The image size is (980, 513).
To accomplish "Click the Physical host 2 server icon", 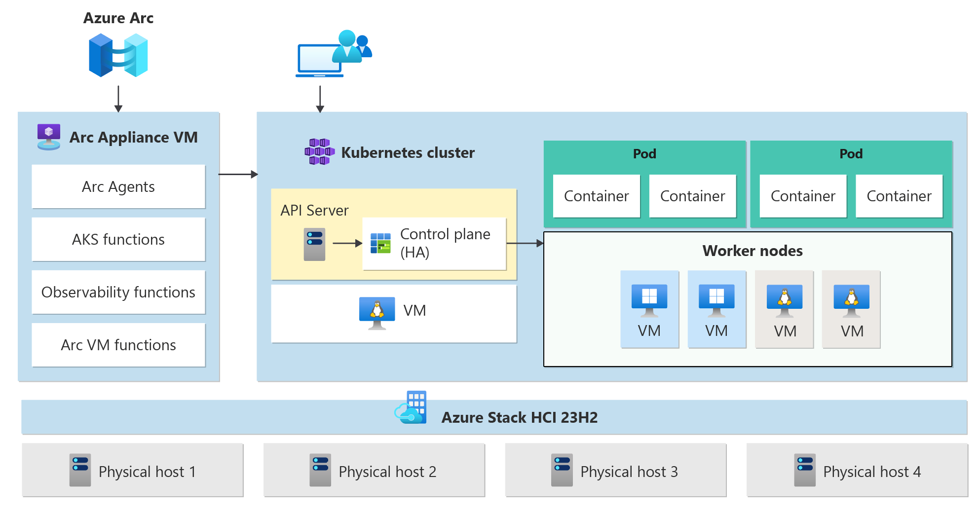I will 320,470.
